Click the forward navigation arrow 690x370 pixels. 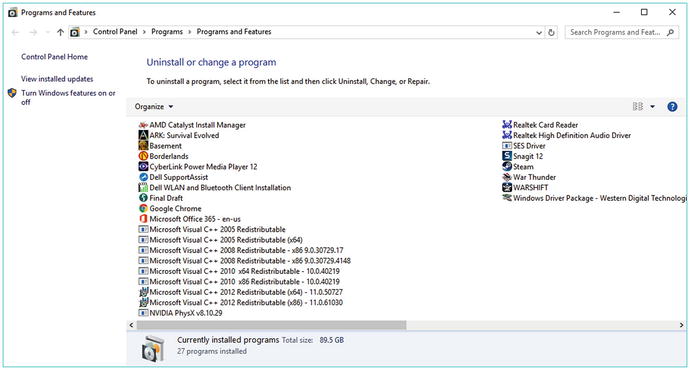33,32
